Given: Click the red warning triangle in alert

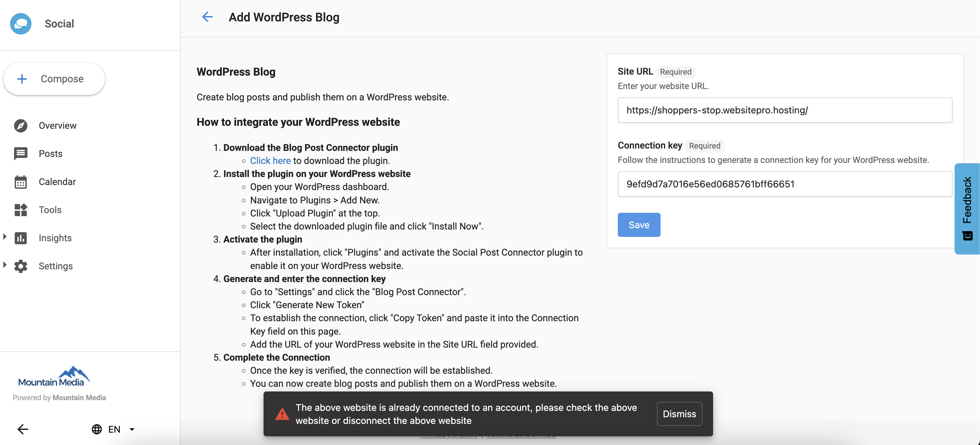Looking at the screenshot, I should (x=282, y=414).
